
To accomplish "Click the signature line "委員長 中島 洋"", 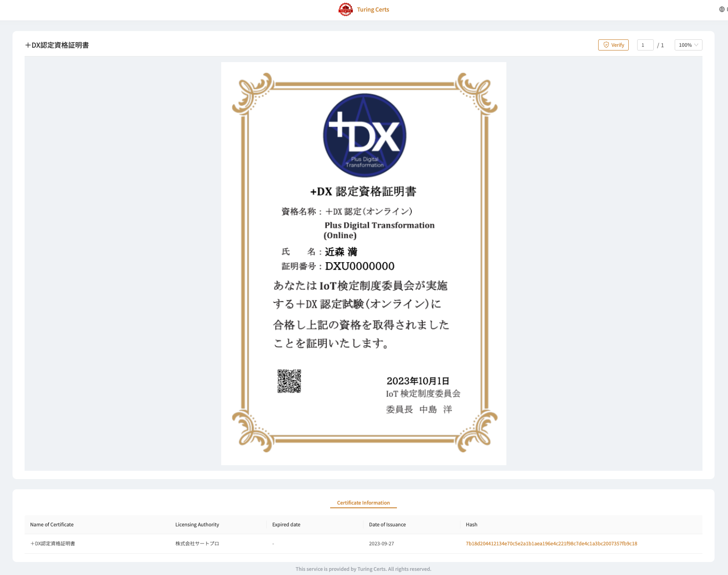I will (x=419, y=409).
